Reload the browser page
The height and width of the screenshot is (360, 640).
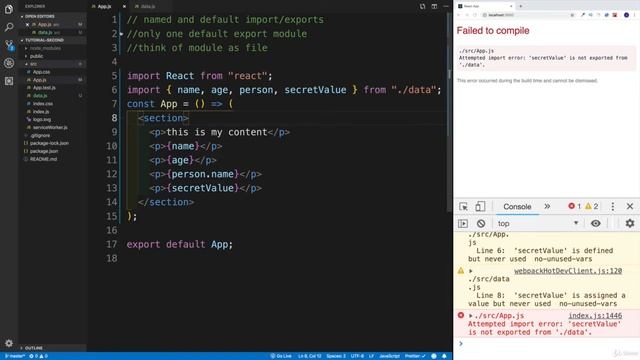click(475, 15)
